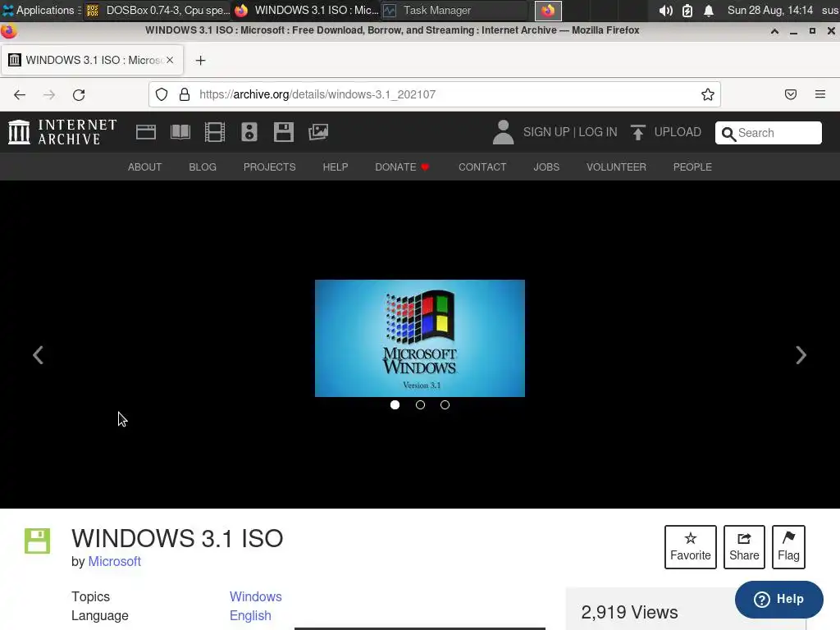
Task: Open the ABOUT menu item
Action: [x=144, y=167]
